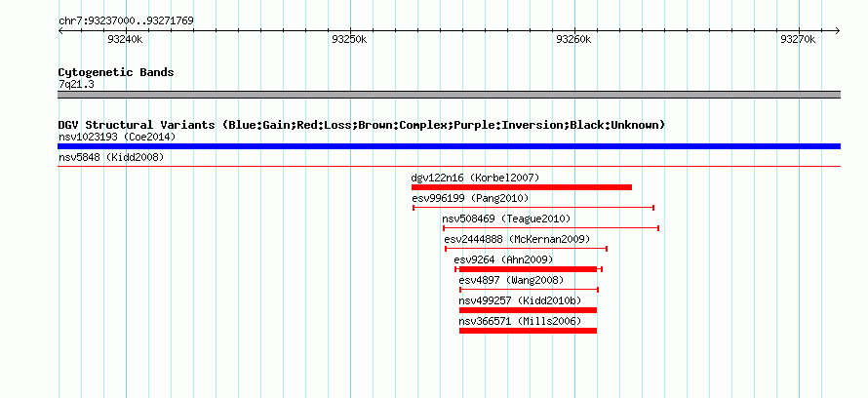Click the esv996199 (Pang2010) label
The image size is (868, 398).
(x=470, y=198)
